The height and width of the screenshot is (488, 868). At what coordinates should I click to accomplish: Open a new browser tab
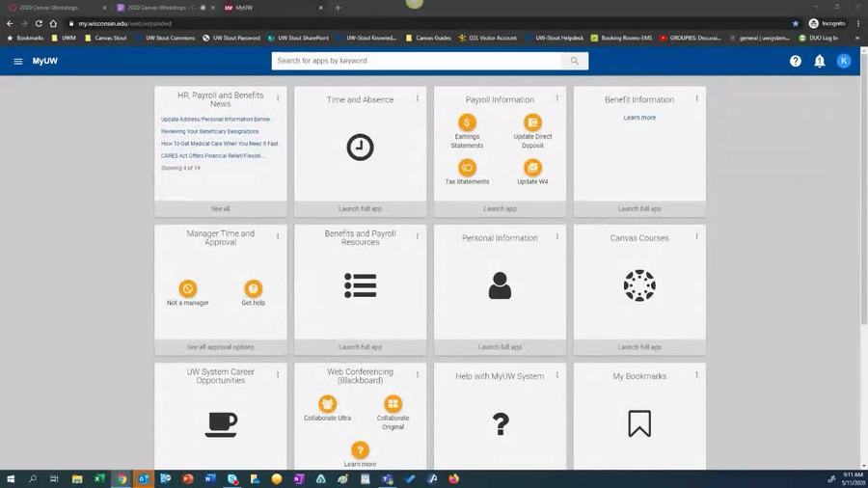tap(338, 8)
